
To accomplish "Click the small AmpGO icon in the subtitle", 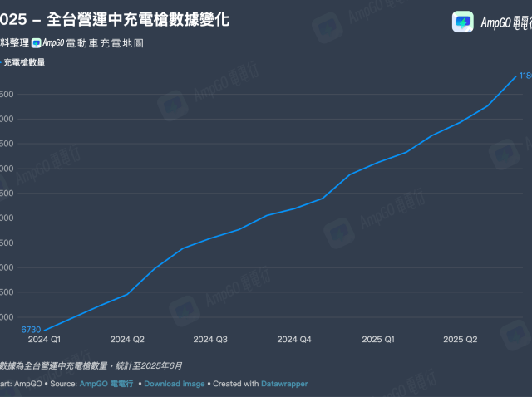I will (37, 43).
